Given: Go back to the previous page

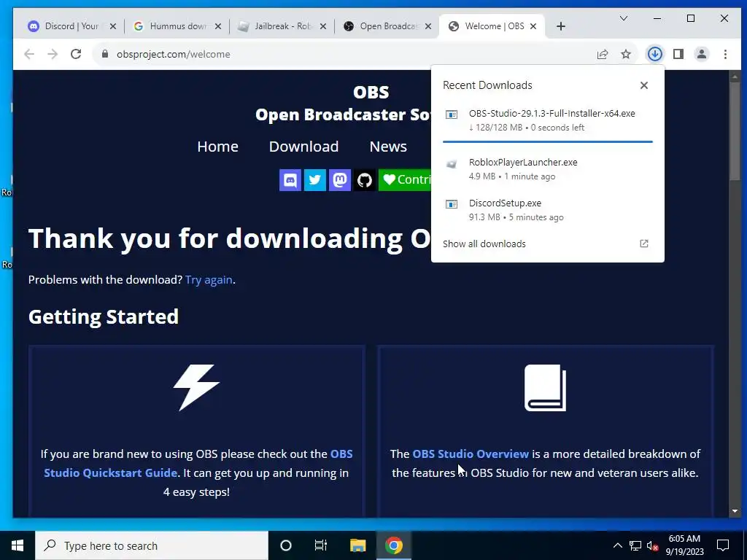Looking at the screenshot, I should click(29, 54).
